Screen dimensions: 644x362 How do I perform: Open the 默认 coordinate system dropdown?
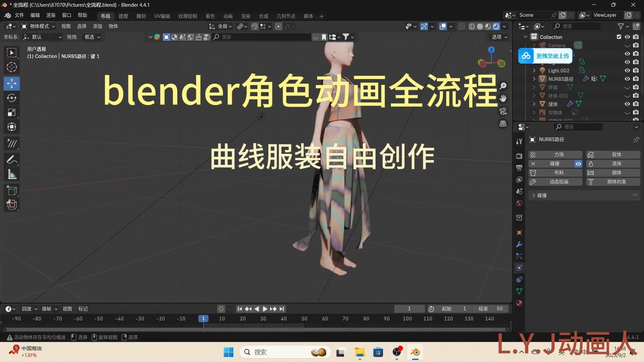click(42, 37)
